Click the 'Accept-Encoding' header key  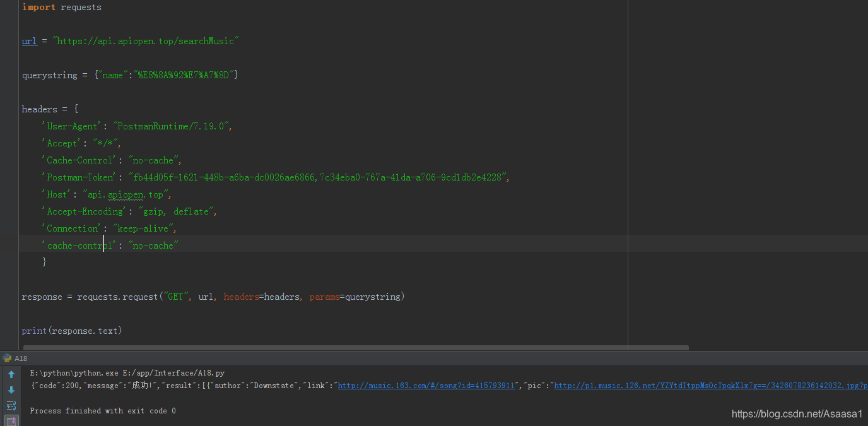click(85, 211)
